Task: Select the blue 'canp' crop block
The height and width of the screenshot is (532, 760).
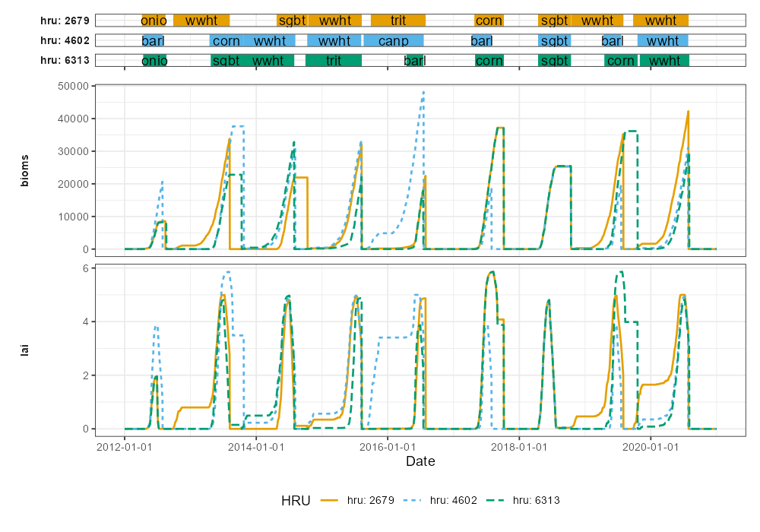Action: [x=393, y=40]
